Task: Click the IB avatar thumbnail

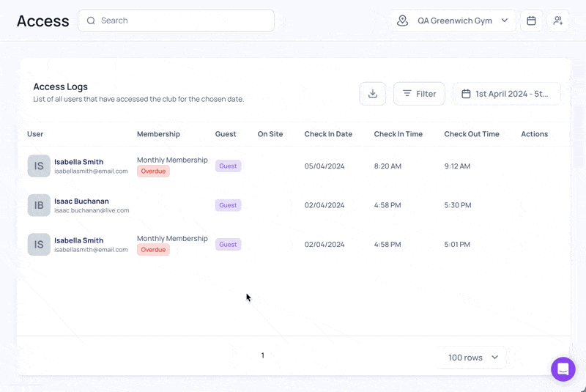Action: click(x=39, y=205)
